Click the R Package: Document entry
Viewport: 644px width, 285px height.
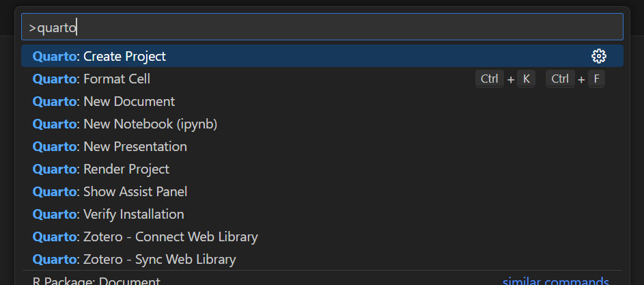96,281
